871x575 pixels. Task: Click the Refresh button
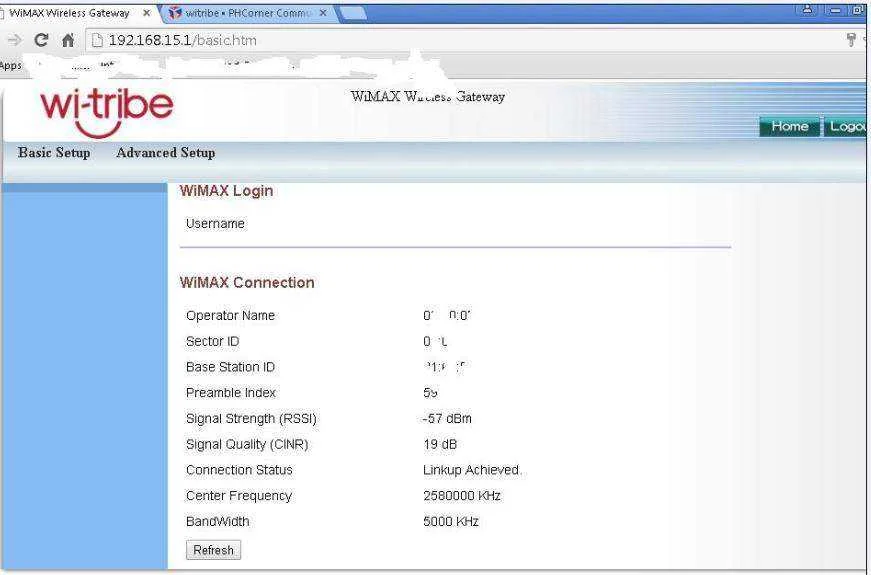point(213,550)
